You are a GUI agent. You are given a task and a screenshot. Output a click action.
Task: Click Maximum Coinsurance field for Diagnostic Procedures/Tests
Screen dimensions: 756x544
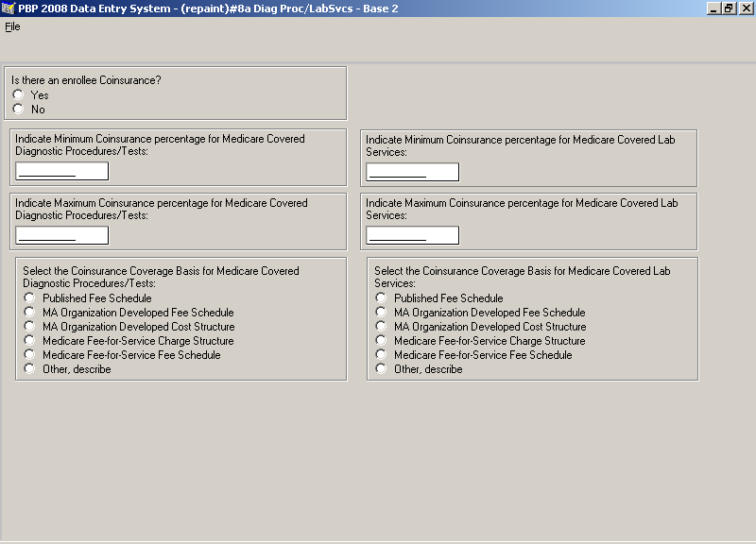pos(62,235)
